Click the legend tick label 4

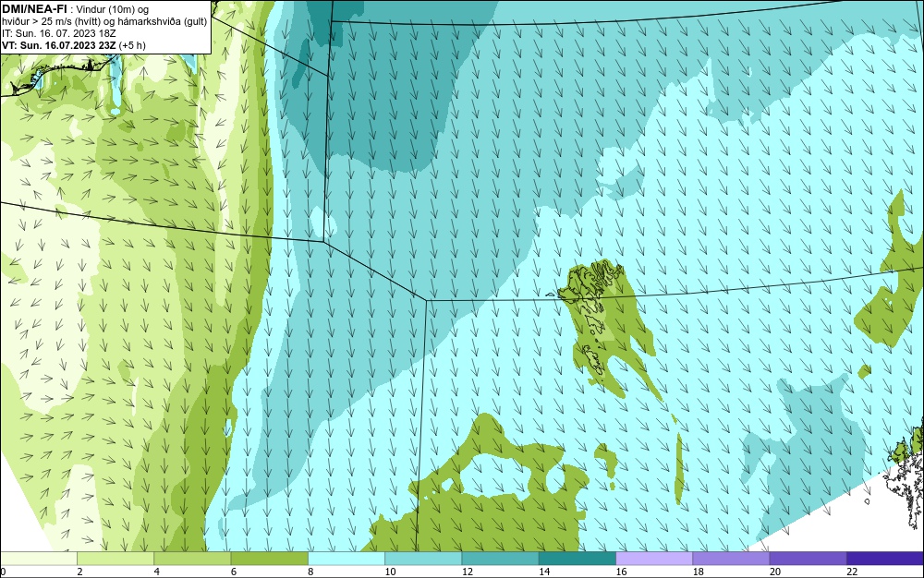pyautogui.click(x=157, y=572)
